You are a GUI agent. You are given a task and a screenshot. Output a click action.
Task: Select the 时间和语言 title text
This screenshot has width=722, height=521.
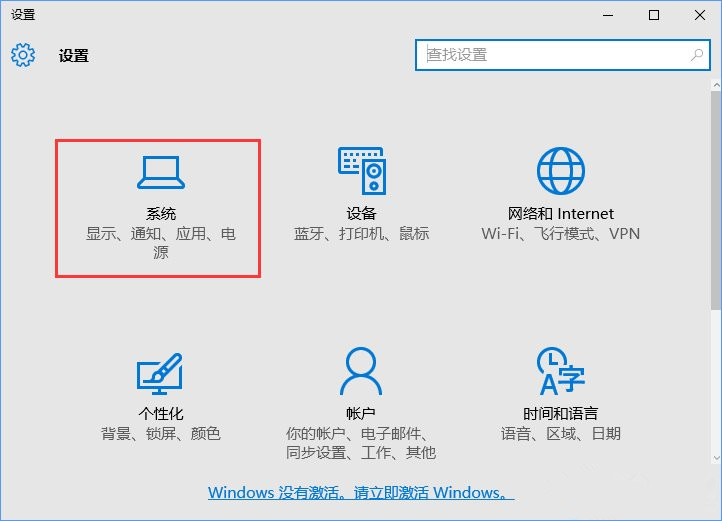(560, 414)
